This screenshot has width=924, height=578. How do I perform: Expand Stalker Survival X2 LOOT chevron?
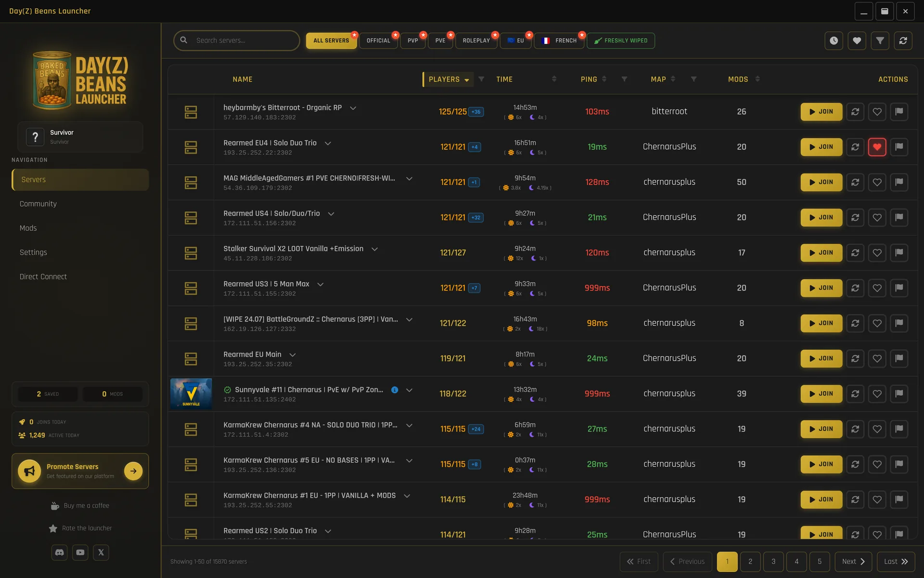click(x=374, y=249)
